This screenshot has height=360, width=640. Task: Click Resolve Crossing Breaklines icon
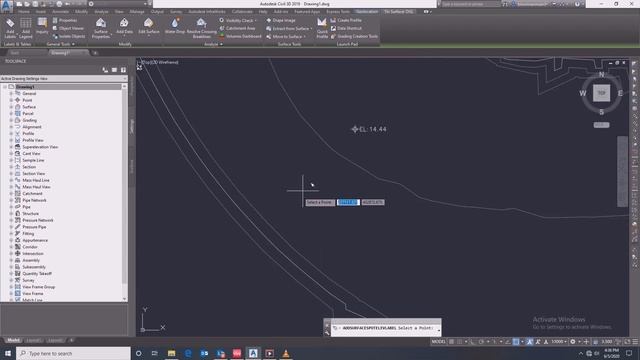[x=202, y=28]
